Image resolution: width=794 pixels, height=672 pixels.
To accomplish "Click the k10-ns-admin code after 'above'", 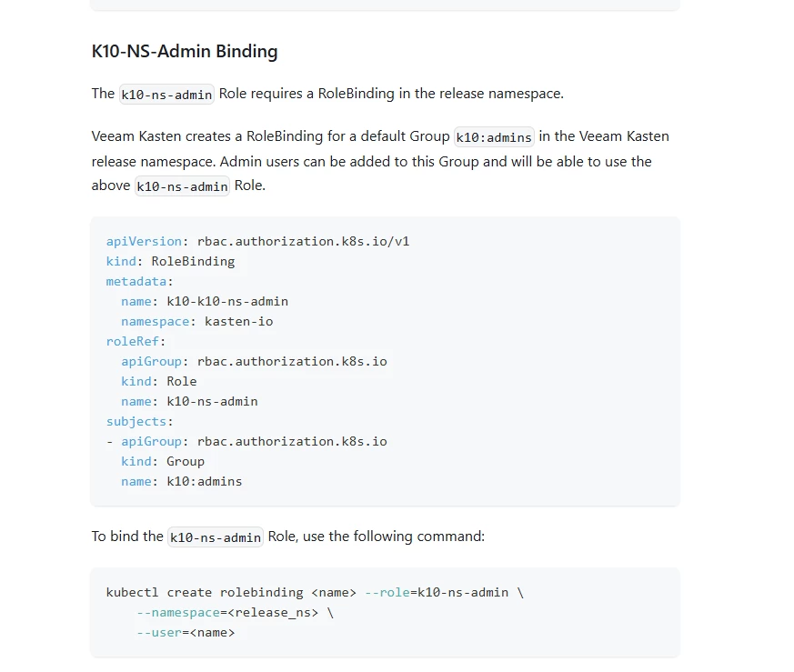I will [x=182, y=186].
